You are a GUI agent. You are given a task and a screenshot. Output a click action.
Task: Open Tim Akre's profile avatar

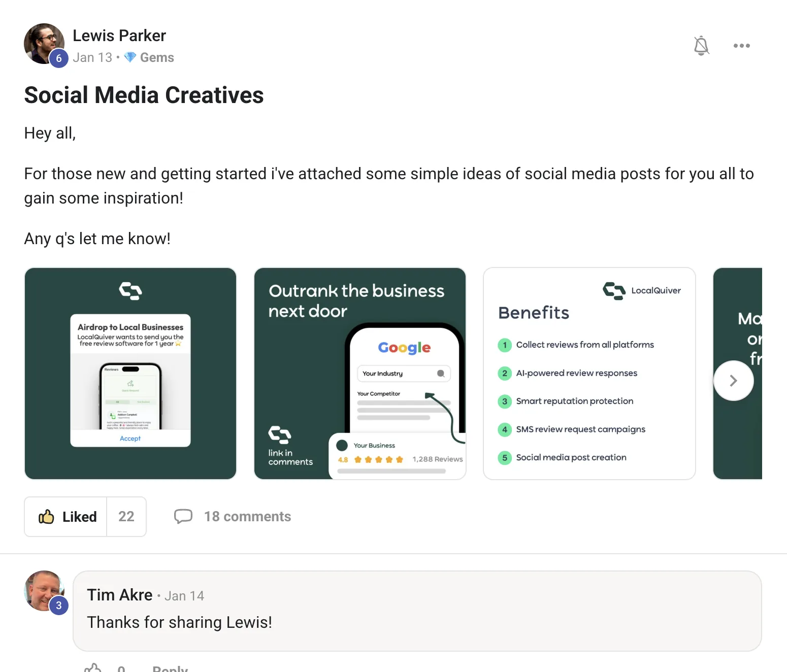(x=44, y=591)
